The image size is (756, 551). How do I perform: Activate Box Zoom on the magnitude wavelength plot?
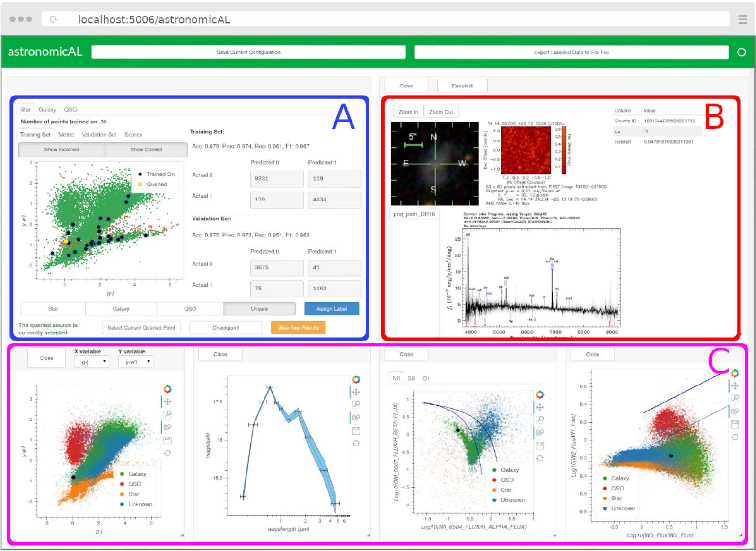pyautogui.click(x=356, y=404)
